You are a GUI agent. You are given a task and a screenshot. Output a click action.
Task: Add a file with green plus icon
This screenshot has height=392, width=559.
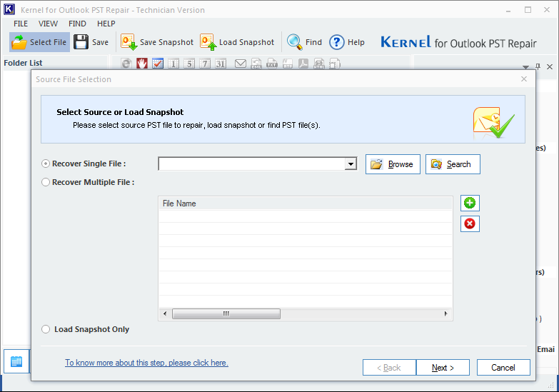(x=470, y=203)
